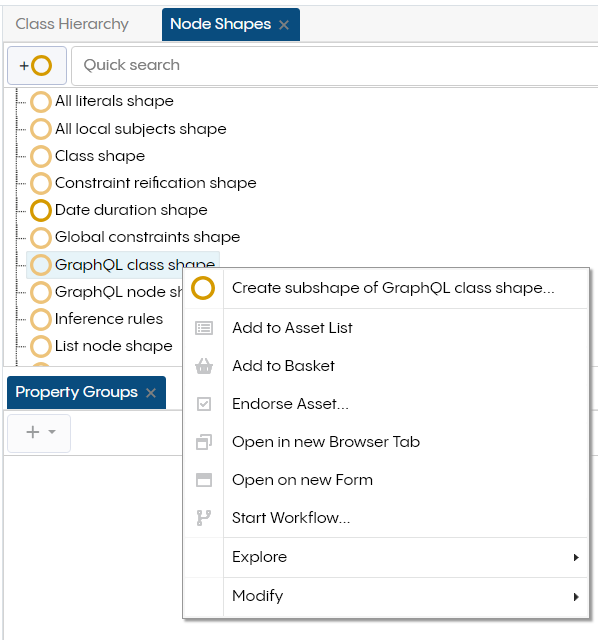
Task: Select Inference rules in the tree
Action: [109, 319]
